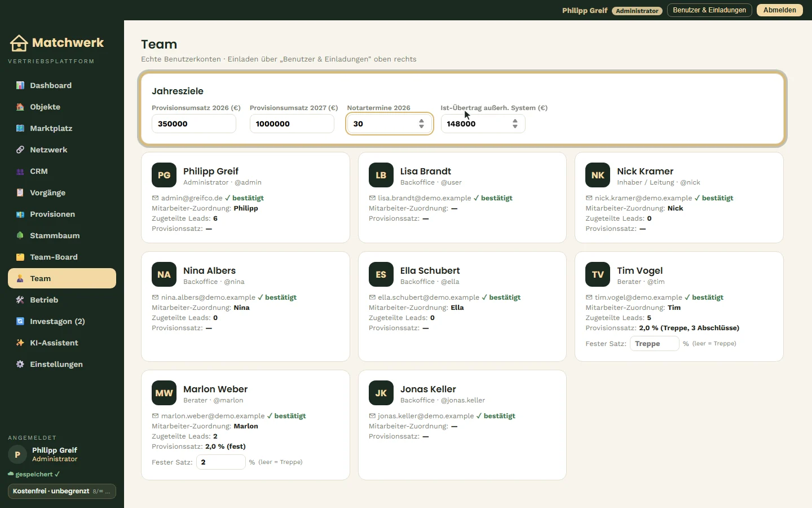Click Philipp Greif's PG avatar

[164, 175]
